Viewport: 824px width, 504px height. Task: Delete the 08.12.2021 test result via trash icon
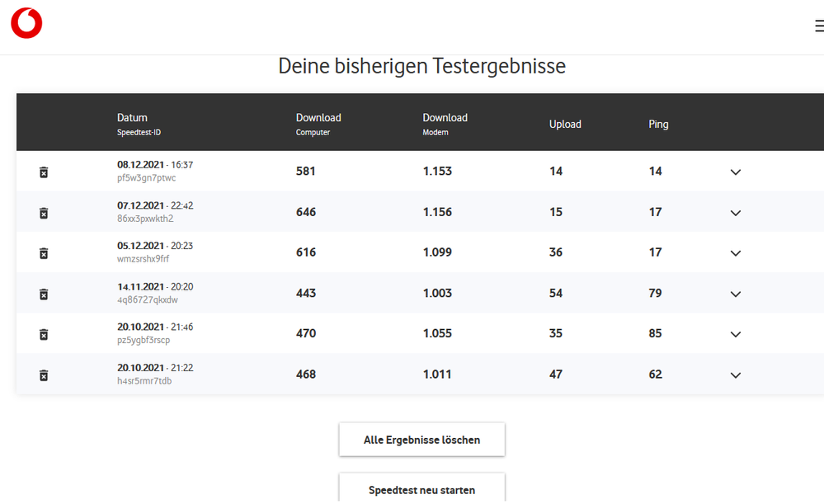click(x=43, y=172)
